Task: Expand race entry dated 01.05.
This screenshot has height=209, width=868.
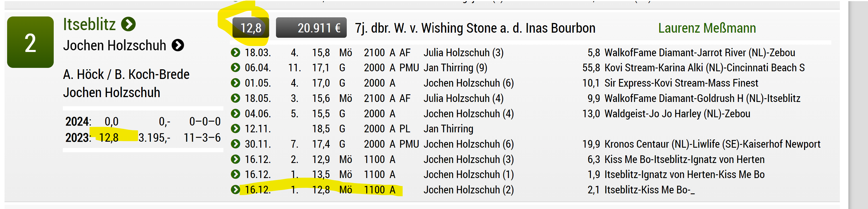Action: (236, 83)
